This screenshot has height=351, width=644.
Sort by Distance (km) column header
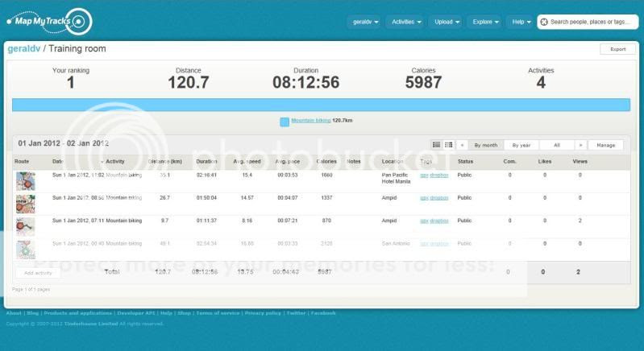point(164,162)
